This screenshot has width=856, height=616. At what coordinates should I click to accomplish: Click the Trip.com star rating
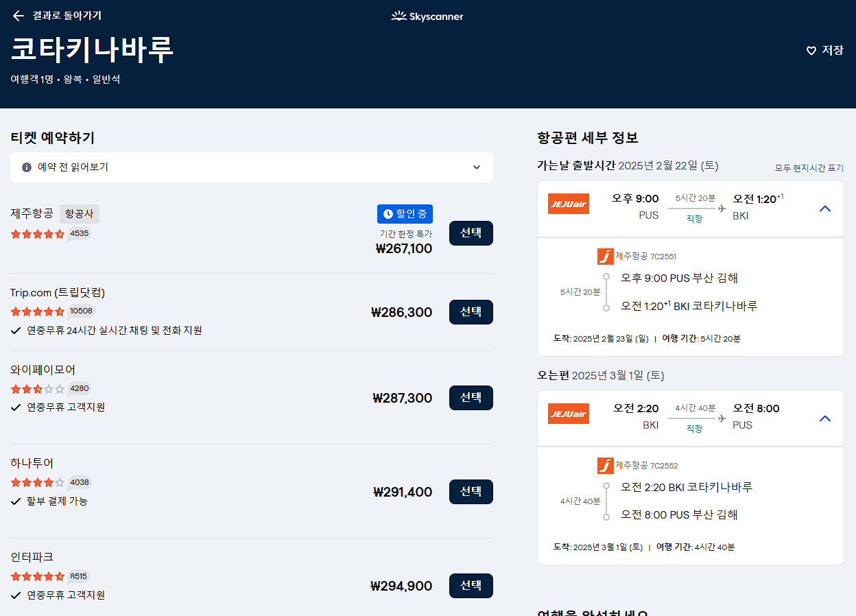[x=38, y=311]
